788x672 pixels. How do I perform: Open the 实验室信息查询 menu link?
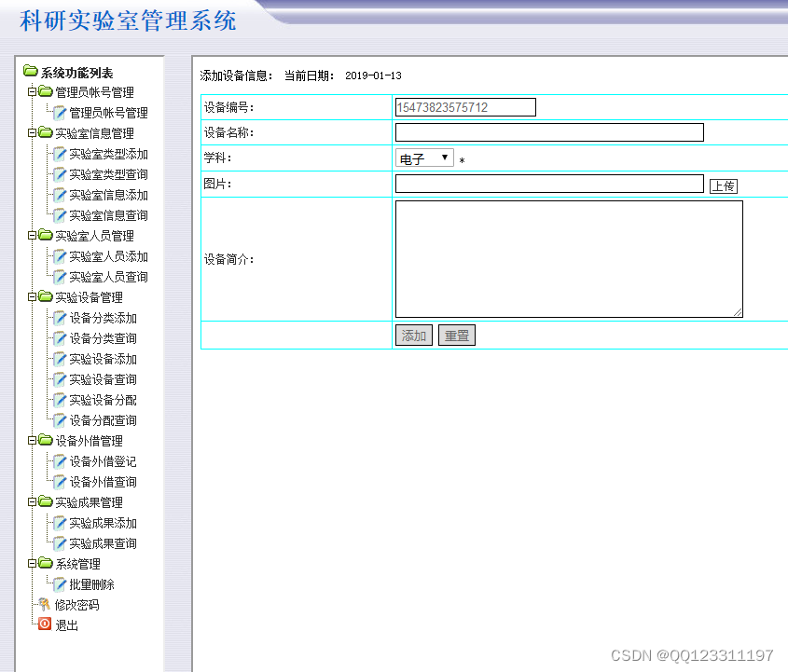pyautogui.click(x=108, y=215)
